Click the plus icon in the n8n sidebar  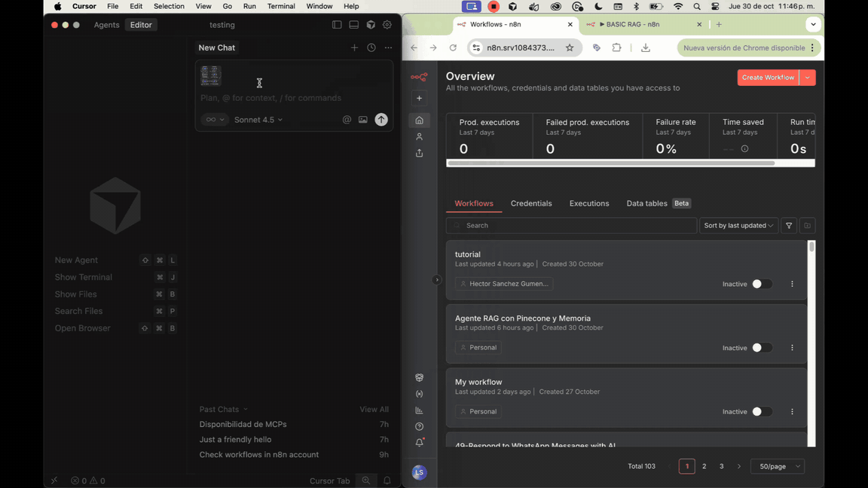tap(419, 98)
